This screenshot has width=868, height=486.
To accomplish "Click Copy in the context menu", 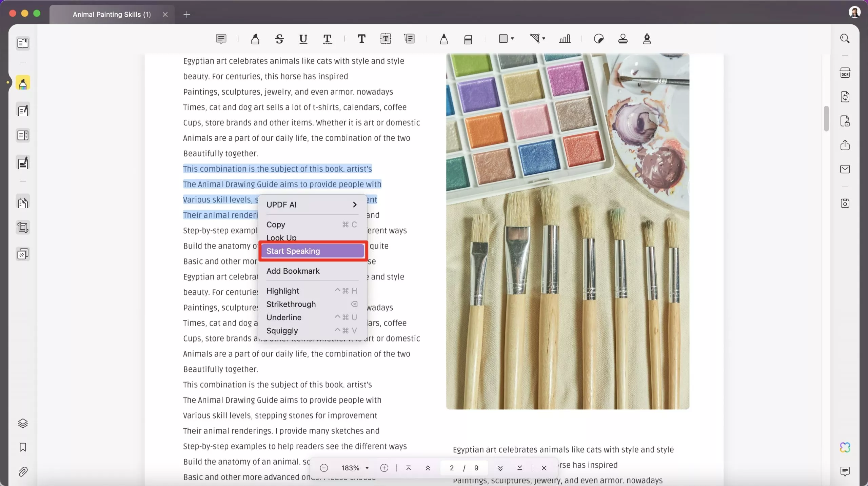I will pos(275,225).
